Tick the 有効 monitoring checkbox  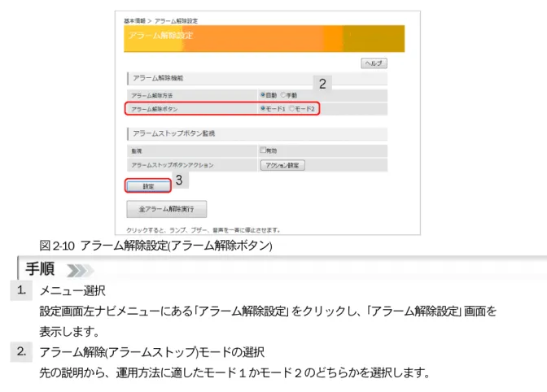(x=263, y=150)
